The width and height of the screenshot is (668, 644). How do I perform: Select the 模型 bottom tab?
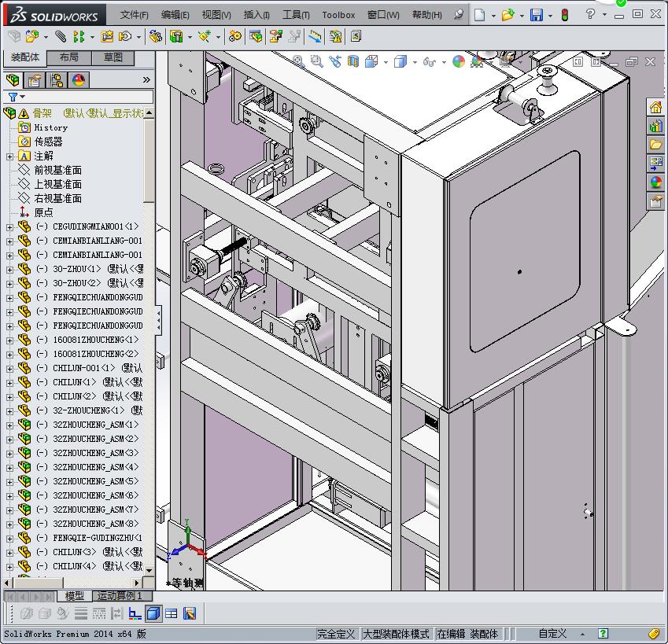74,596
